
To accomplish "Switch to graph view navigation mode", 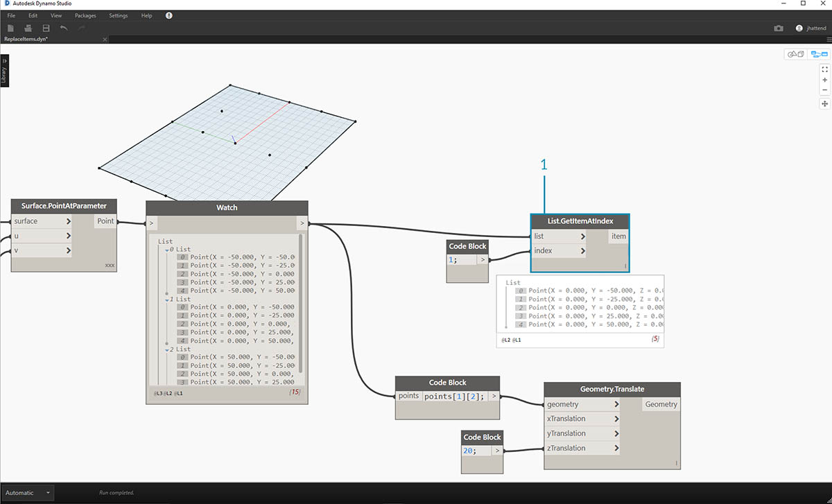I will pos(819,54).
